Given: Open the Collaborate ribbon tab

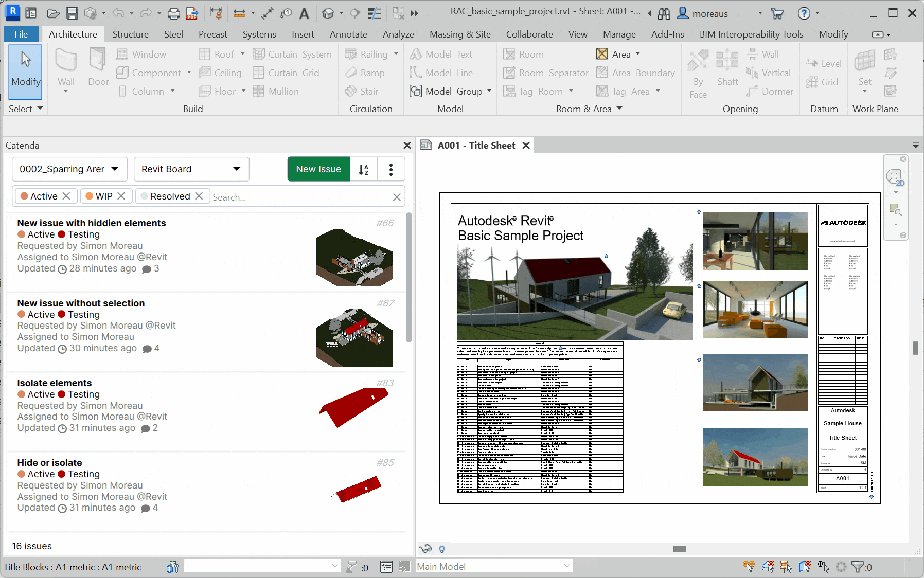Looking at the screenshot, I should (529, 34).
